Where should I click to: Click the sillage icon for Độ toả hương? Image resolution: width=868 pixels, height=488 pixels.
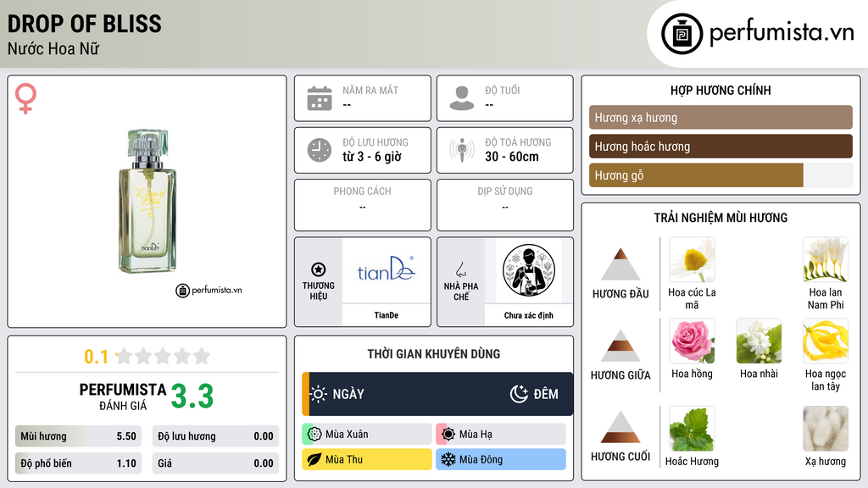point(462,150)
